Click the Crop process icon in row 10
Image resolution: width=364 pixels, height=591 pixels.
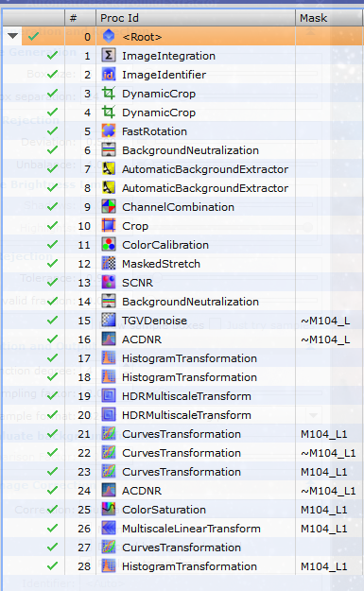(109, 226)
